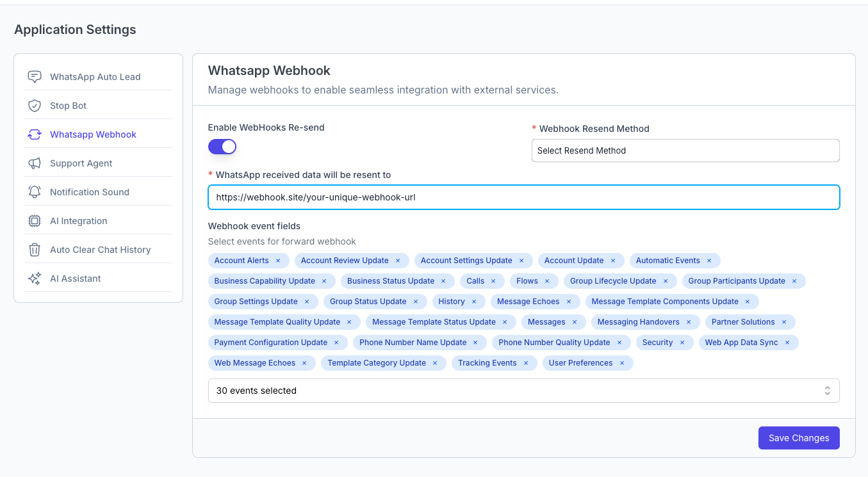Remove the Partner Solutions tag
The width and height of the screenshot is (868, 477).
pyautogui.click(x=784, y=322)
